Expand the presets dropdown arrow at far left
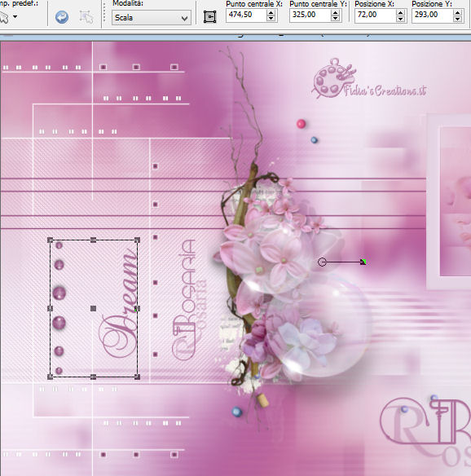The width and height of the screenshot is (471, 476). (x=15, y=17)
